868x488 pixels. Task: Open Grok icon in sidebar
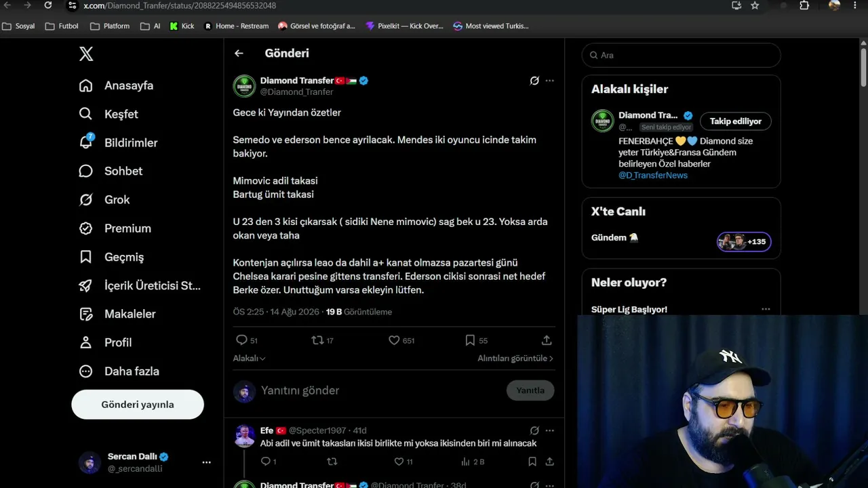point(85,199)
